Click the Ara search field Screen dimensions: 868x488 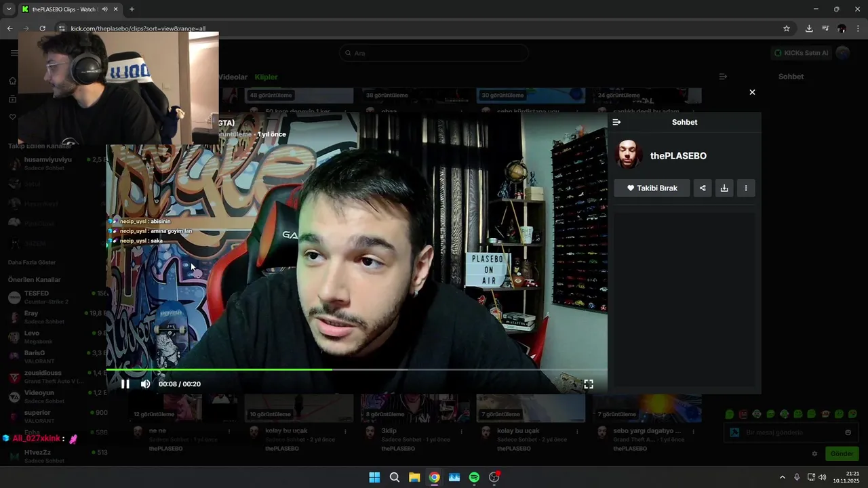(434, 53)
